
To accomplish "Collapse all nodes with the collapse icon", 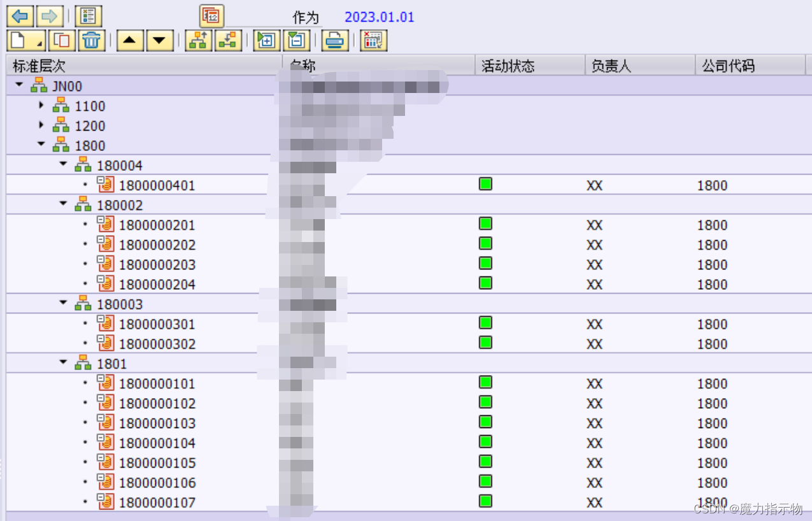I will pos(296,40).
